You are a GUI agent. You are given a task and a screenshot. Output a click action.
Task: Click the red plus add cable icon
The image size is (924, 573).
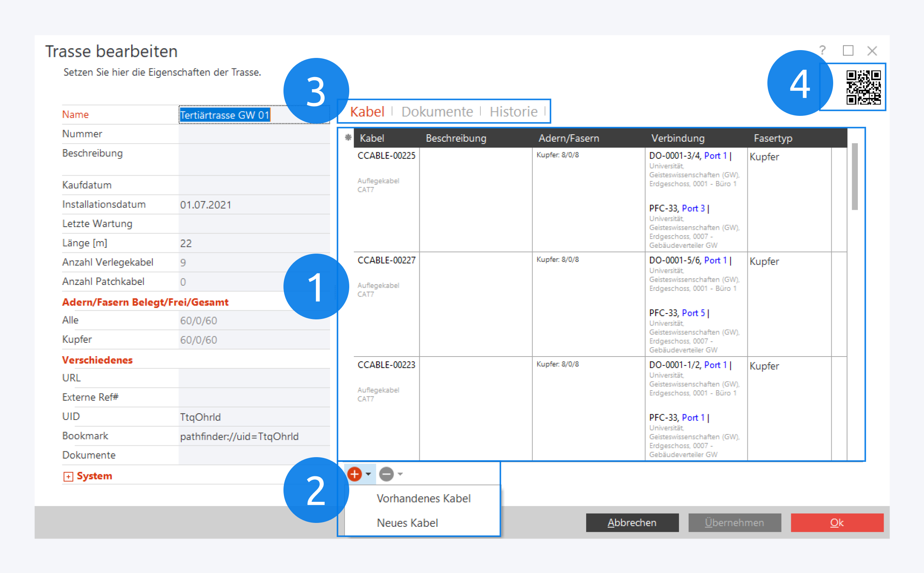point(354,474)
